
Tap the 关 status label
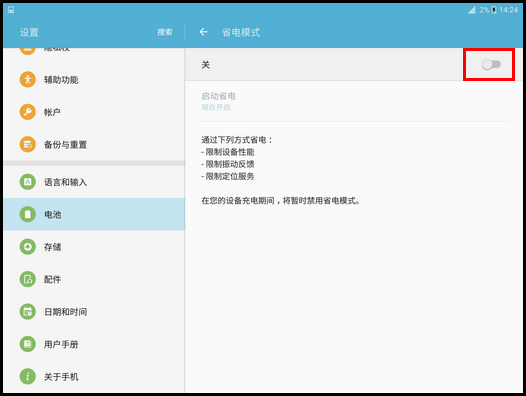[x=206, y=64]
